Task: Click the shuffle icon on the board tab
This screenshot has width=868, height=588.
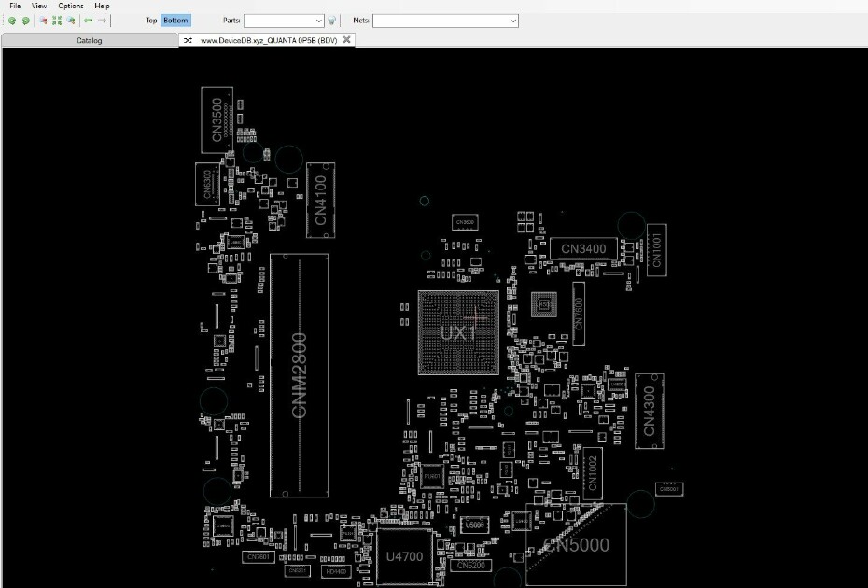Action: tap(189, 40)
